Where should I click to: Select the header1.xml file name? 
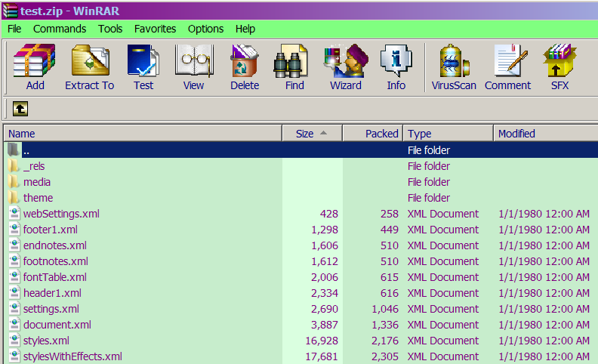(52, 293)
